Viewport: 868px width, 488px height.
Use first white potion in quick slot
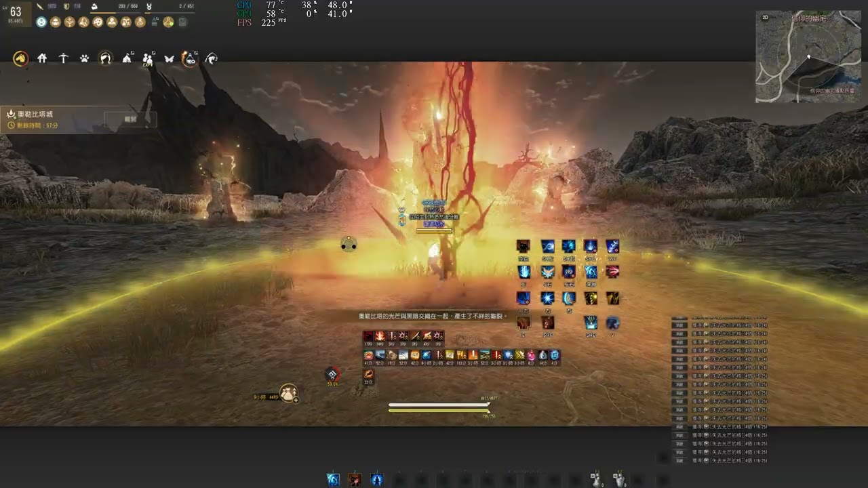click(x=597, y=480)
